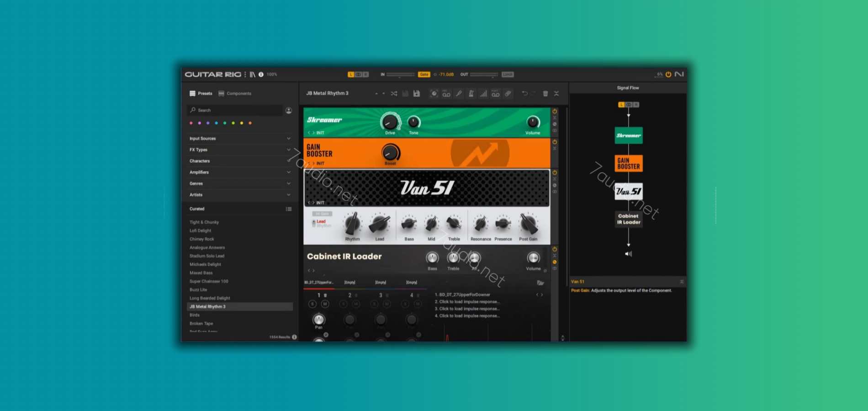868x411 pixels.
Task: Select the Super Chainsaw 100 preset
Action: [x=209, y=281]
